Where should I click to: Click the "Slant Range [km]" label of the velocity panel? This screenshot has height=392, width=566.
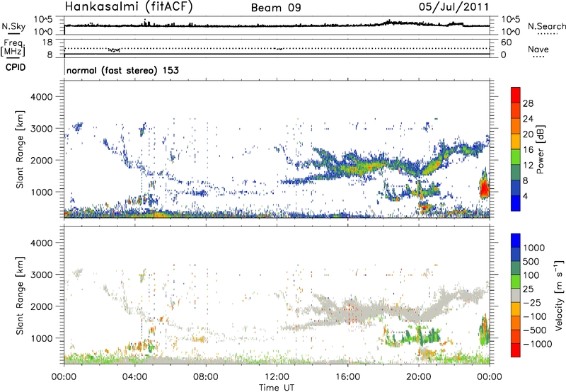tap(20, 296)
